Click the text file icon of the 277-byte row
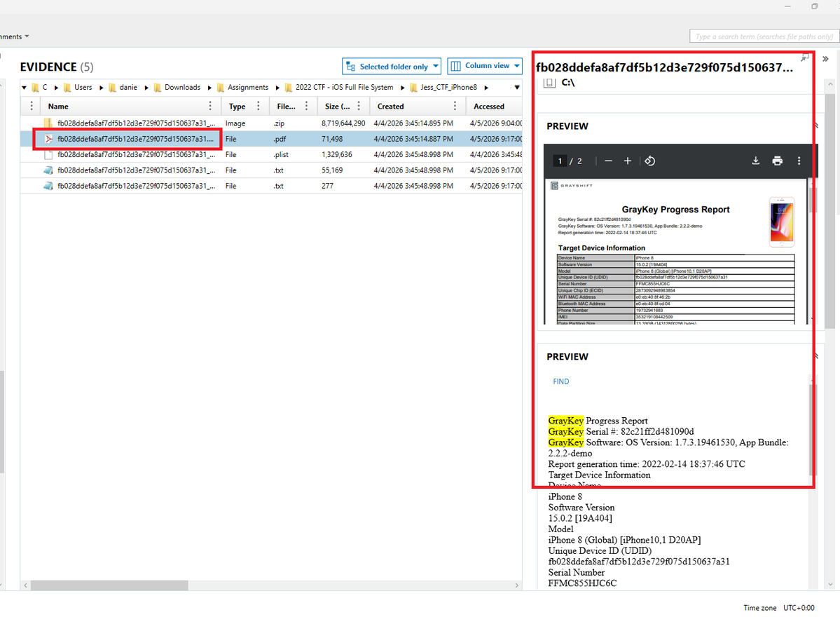Viewport: 840px width, 617px height. [x=48, y=186]
